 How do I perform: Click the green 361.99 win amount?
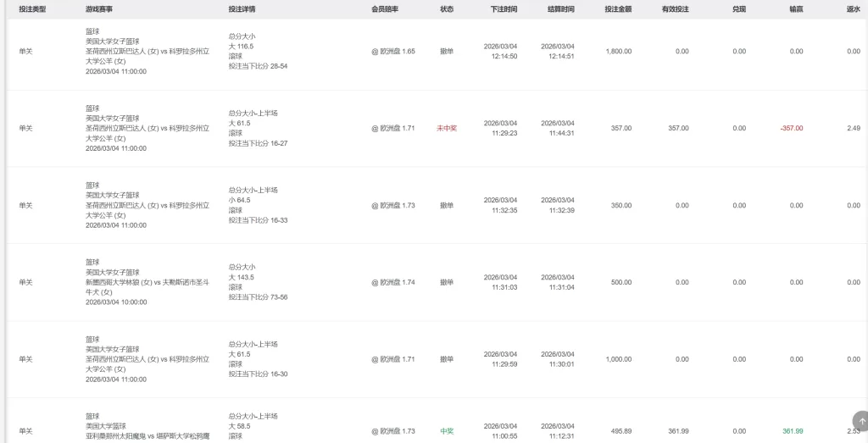click(793, 431)
